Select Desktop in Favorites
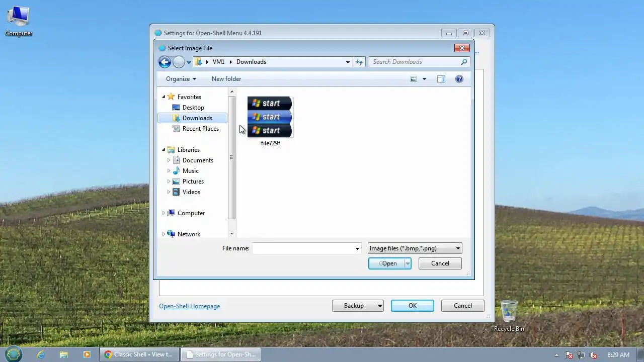 (193, 108)
